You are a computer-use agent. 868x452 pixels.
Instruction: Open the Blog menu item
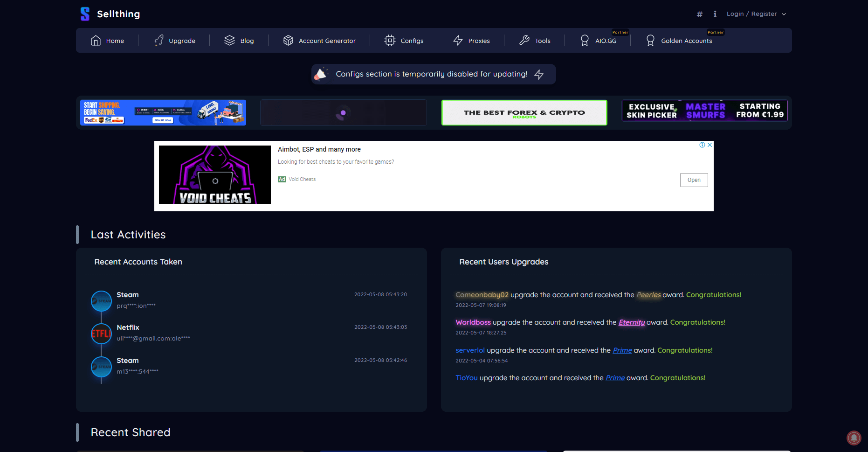coord(239,41)
